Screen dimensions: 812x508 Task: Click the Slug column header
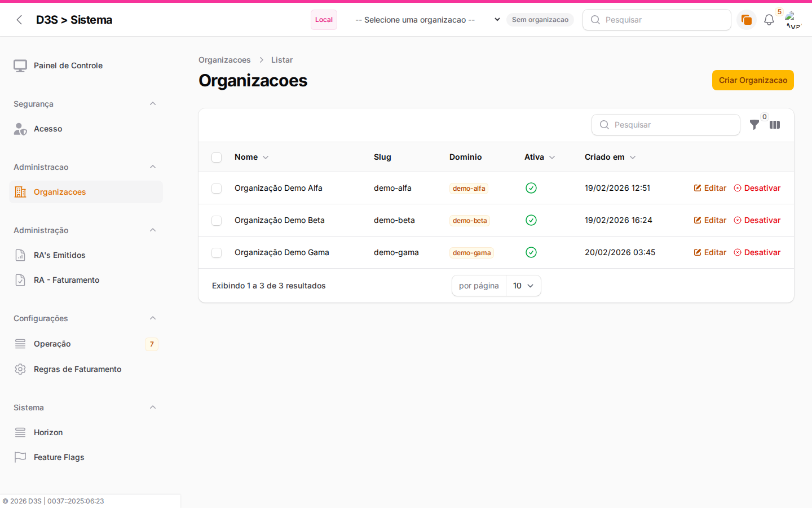pyautogui.click(x=382, y=157)
